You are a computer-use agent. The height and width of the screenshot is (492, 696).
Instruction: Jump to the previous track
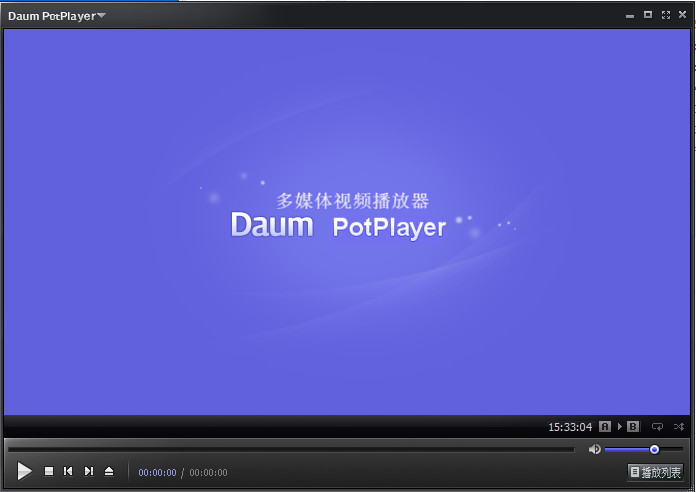[x=68, y=471]
